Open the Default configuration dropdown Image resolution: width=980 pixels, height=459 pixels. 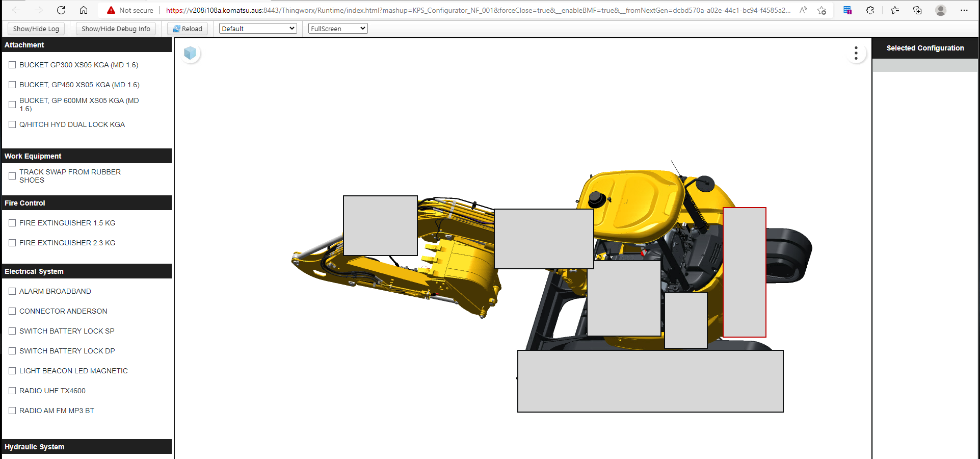(257, 28)
